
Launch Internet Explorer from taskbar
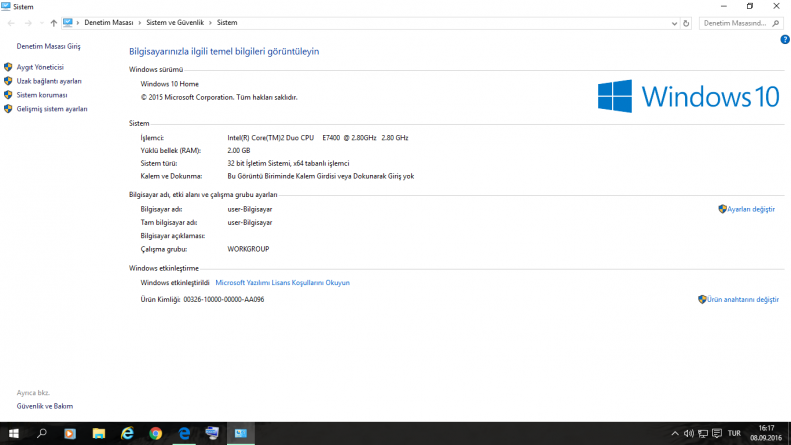127,433
